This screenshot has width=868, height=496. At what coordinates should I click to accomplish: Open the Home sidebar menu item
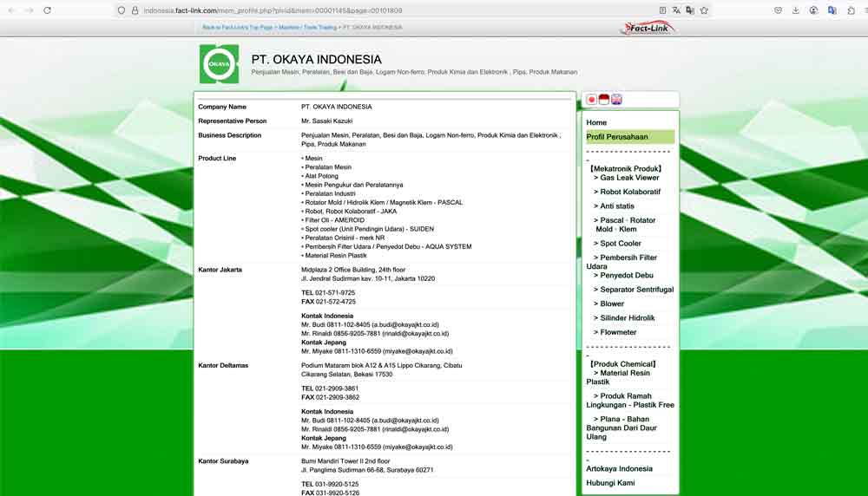click(596, 123)
